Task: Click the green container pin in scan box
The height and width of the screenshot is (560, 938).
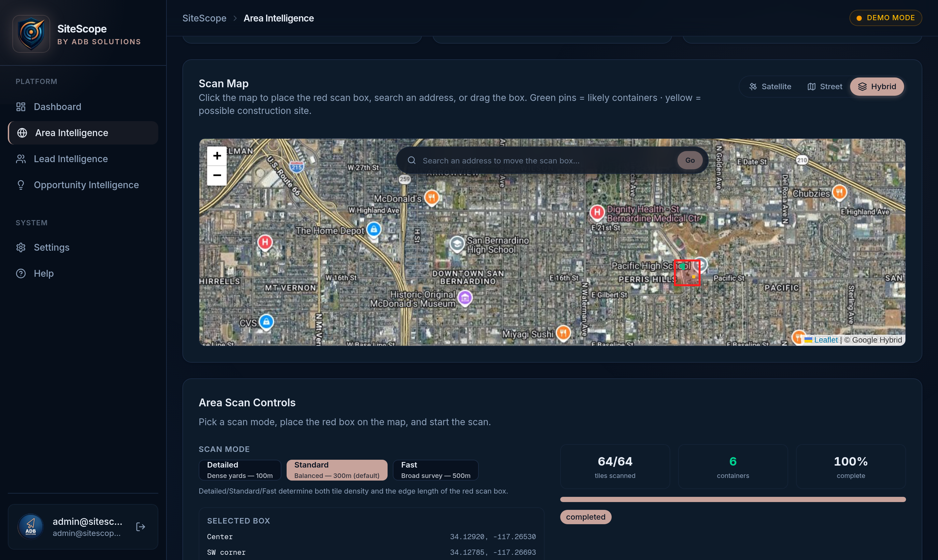Action: [x=682, y=266]
